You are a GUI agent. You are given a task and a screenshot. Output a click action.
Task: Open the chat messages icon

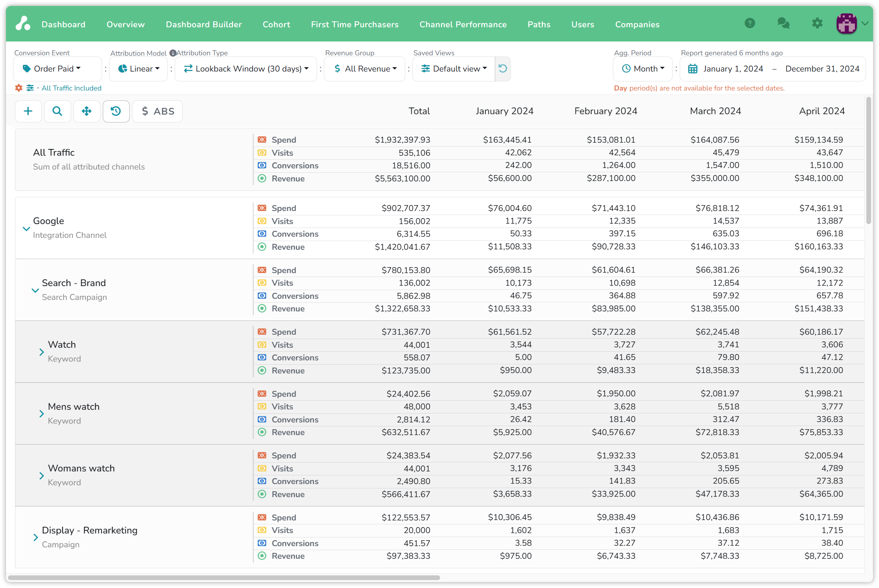pyautogui.click(x=783, y=23)
